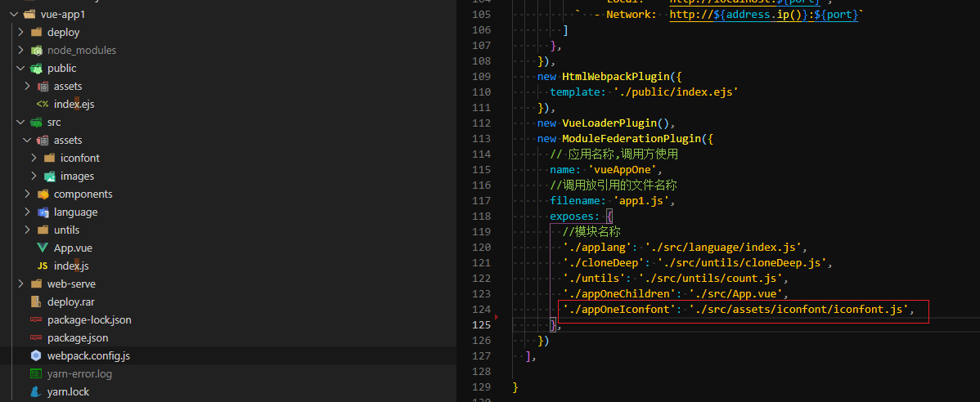The width and height of the screenshot is (980, 402).
Task: Click the npm icon beside package.json
Action: tap(36, 338)
